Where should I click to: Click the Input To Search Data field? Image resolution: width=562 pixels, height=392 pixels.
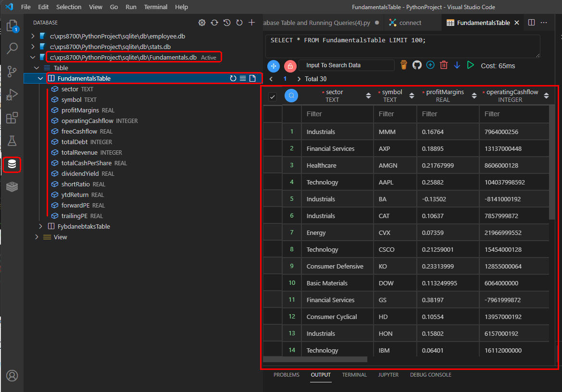(x=346, y=65)
